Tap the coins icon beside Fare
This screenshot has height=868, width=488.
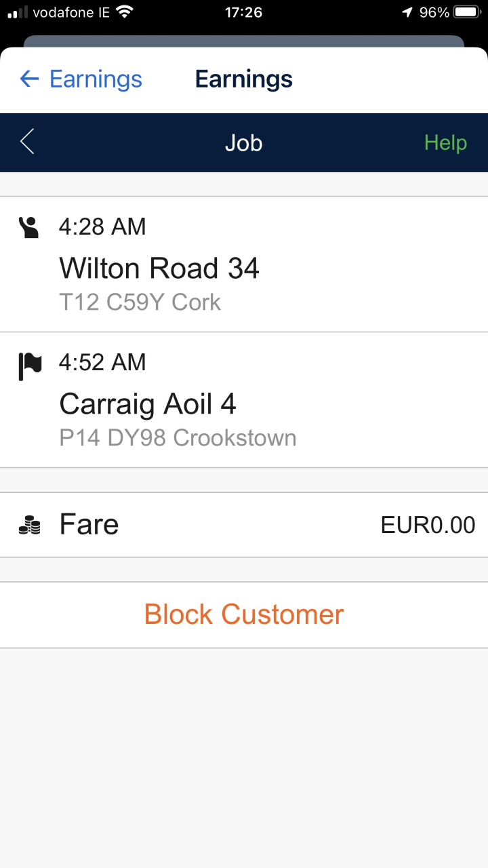(x=29, y=525)
